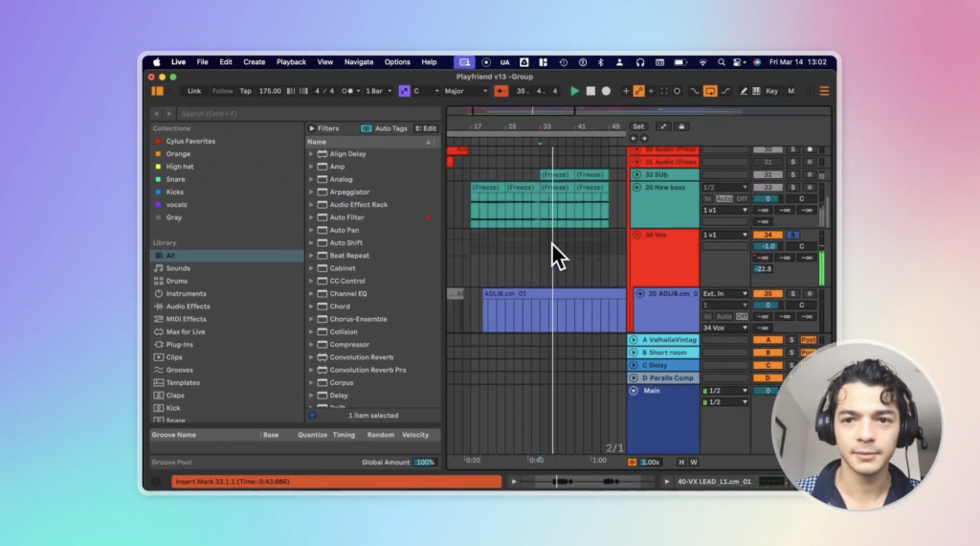Jump to the next locator arrow

click(x=644, y=138)
